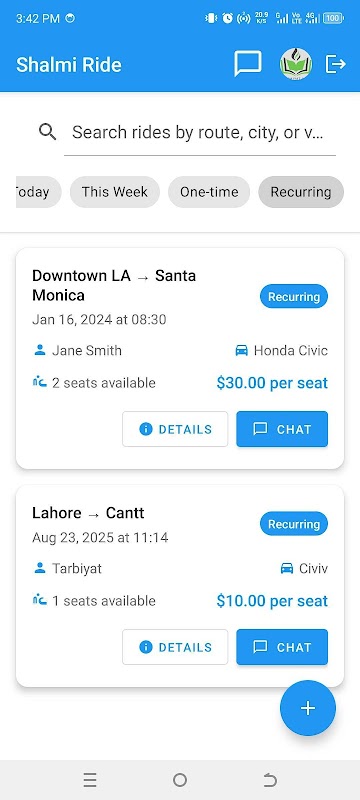Click the person icon beside Jane Smith
The width and height of the screenshot is (360, 800).
pos(40,350)
